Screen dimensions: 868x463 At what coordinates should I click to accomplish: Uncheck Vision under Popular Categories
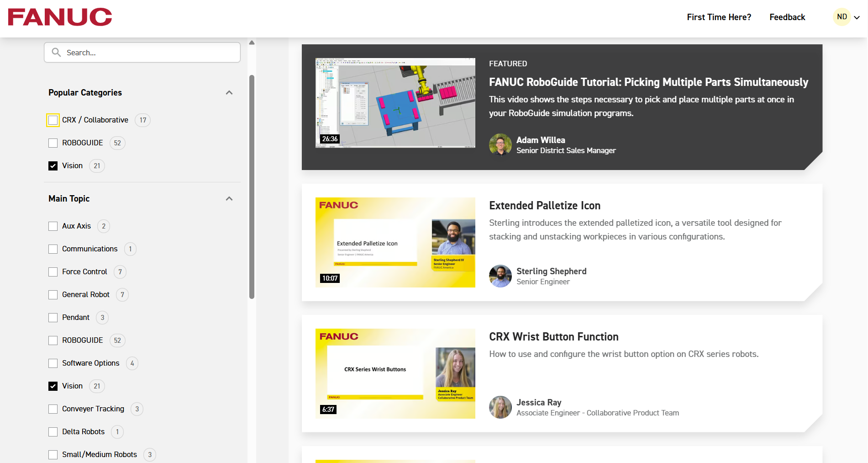[x=53, y=166]
